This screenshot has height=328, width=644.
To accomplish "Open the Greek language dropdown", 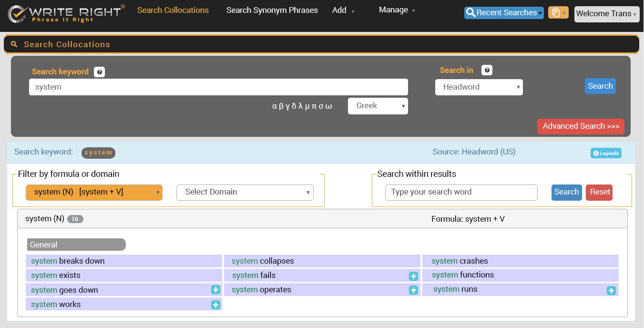I will point(378,106).
